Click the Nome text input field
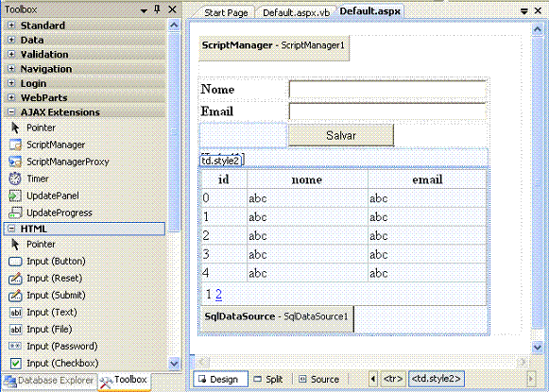 (387, 89)
